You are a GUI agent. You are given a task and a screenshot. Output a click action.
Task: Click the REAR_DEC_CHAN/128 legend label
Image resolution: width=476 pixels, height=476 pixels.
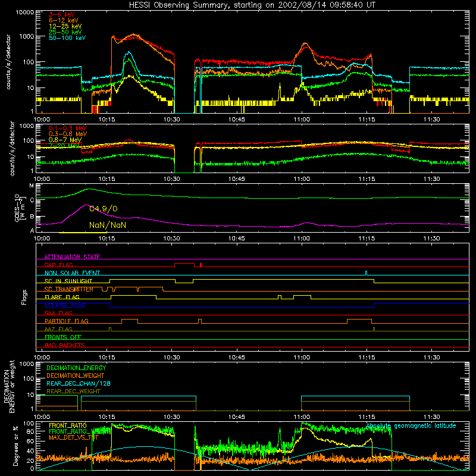pyautogui.click(x=79, y=383)
